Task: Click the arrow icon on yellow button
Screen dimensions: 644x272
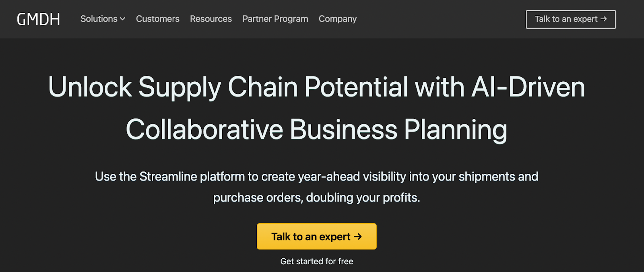Action: (358, 237)
